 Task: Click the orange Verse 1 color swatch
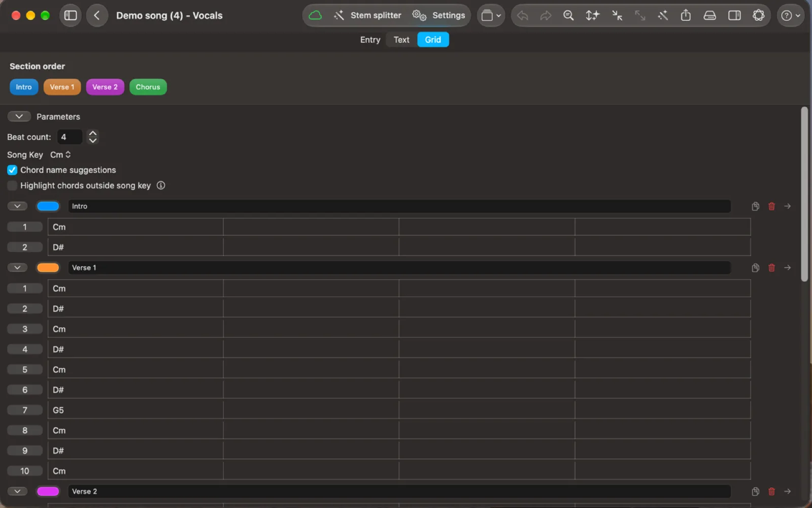(48, 268)
